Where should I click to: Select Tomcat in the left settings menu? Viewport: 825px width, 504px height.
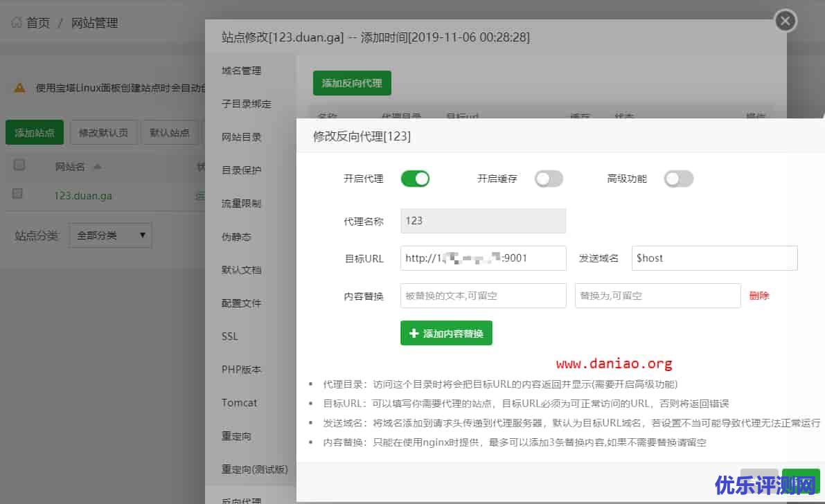(x=238, y=402)
